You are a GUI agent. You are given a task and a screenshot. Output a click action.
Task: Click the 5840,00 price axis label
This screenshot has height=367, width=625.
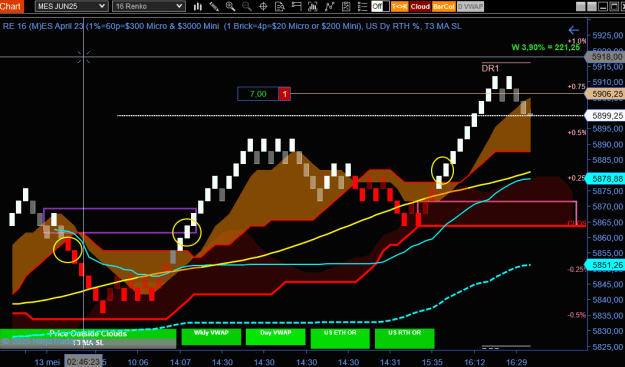click(607, 300)
